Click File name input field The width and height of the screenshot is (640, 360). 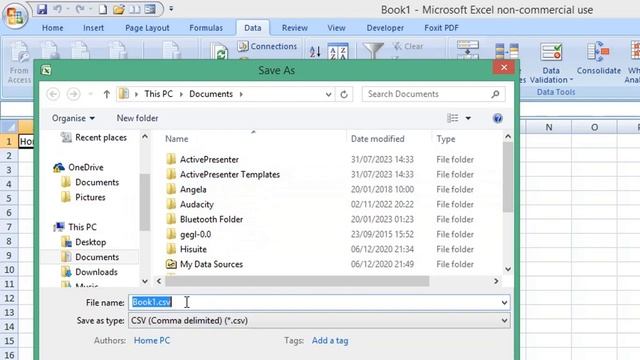tap(319, 302)
